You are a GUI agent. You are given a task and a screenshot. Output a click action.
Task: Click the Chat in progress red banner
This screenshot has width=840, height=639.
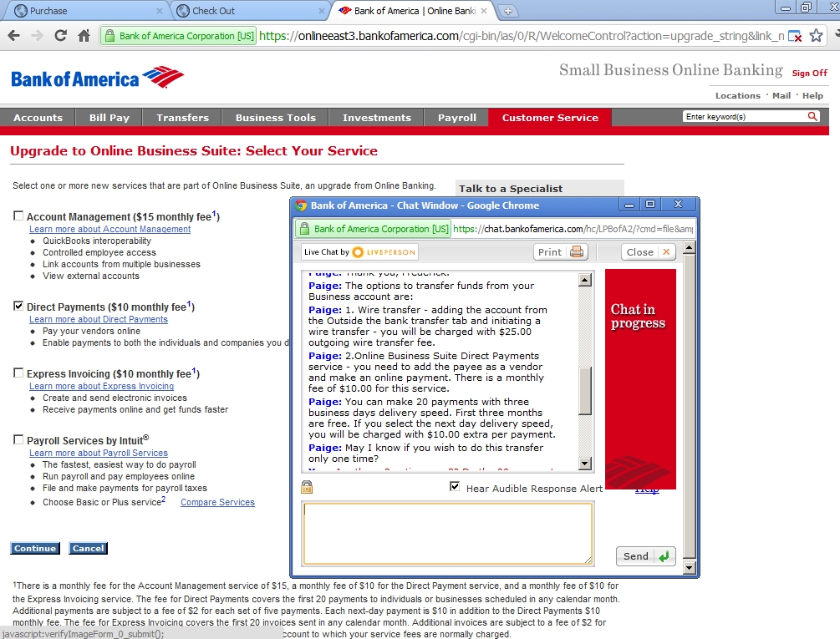[x=640, y=378]
